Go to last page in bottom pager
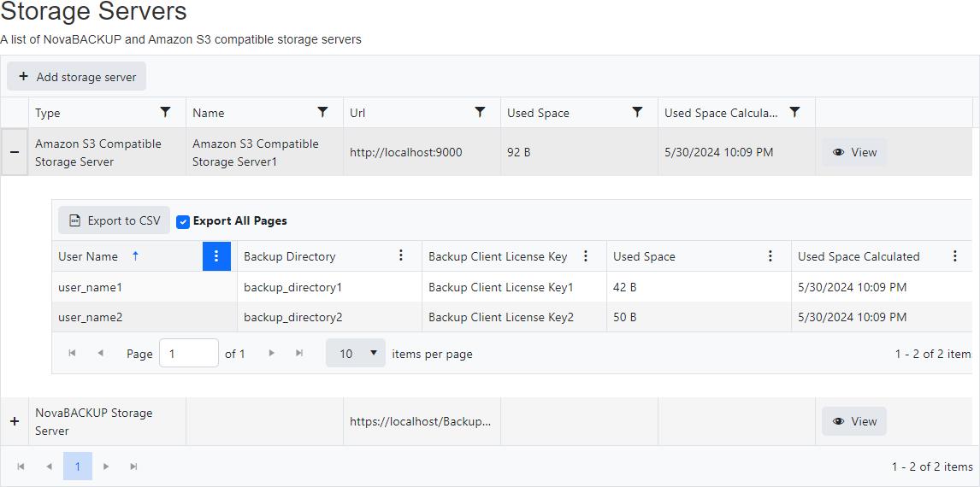 pyautogui.click(x=133, y=466)
